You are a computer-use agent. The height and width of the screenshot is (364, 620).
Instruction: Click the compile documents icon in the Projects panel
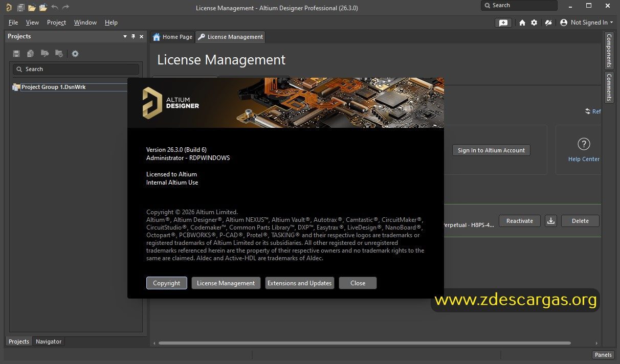coord(31,54)
